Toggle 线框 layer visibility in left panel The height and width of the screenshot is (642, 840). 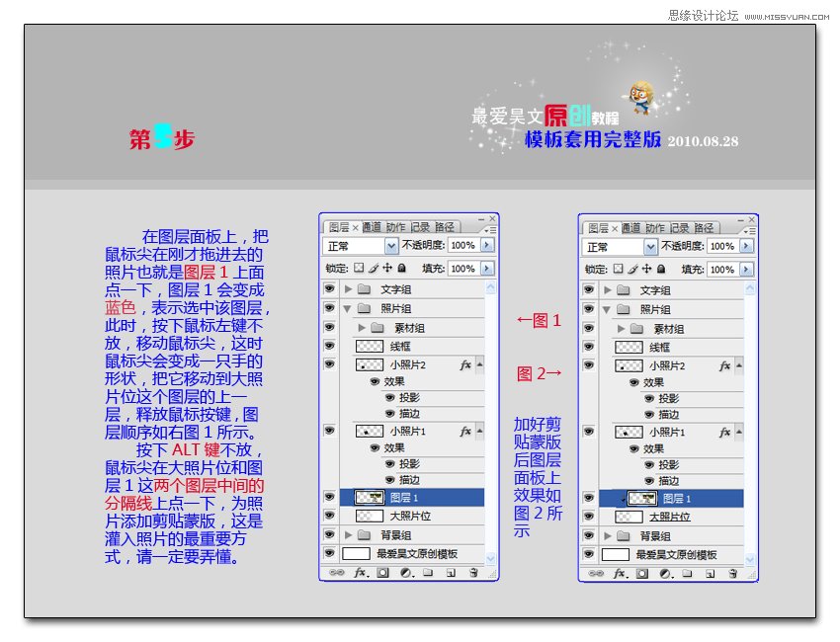[x=329, y=346]
